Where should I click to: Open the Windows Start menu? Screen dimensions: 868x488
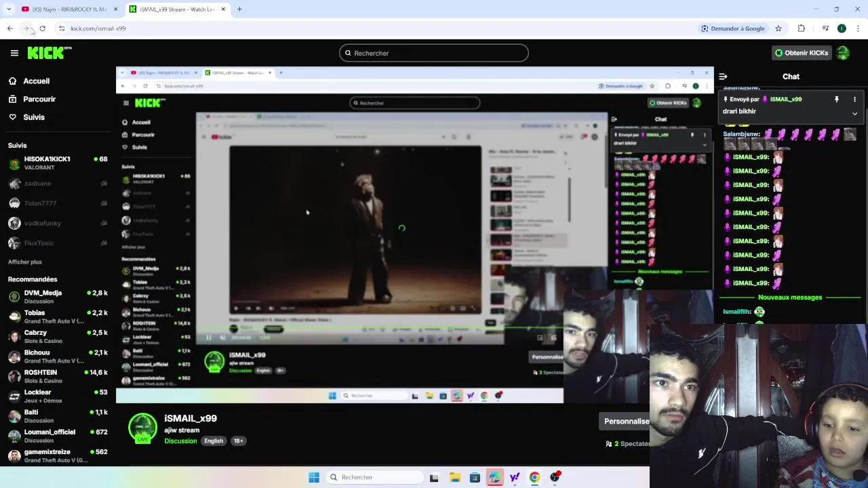[314, 477]
